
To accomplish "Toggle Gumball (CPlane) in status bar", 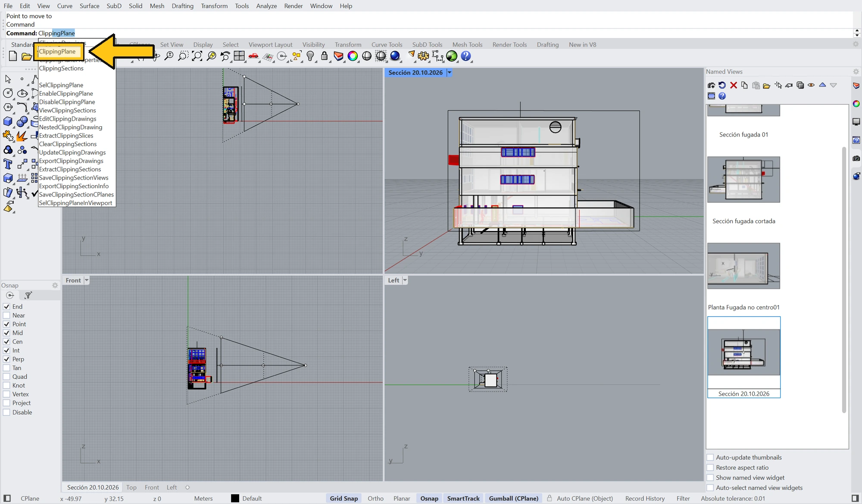I will point(513,498).
